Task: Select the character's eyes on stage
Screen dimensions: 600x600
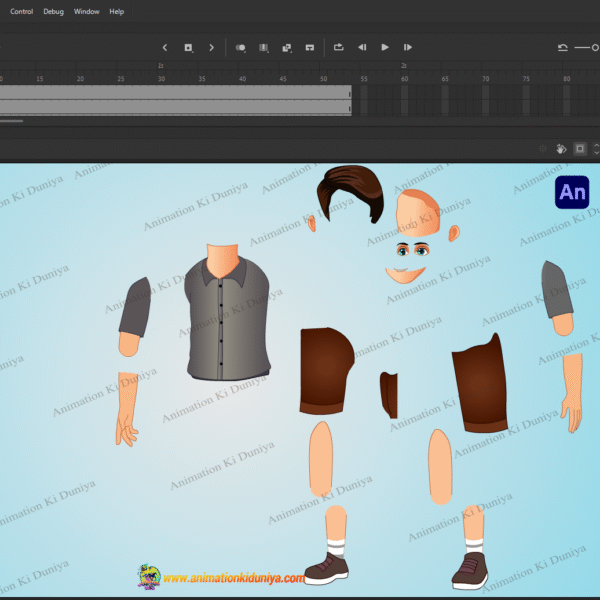Action: coord(413,250)
